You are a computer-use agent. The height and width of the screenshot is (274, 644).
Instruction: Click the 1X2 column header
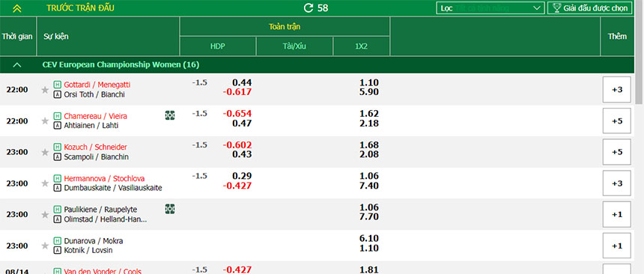362,46
